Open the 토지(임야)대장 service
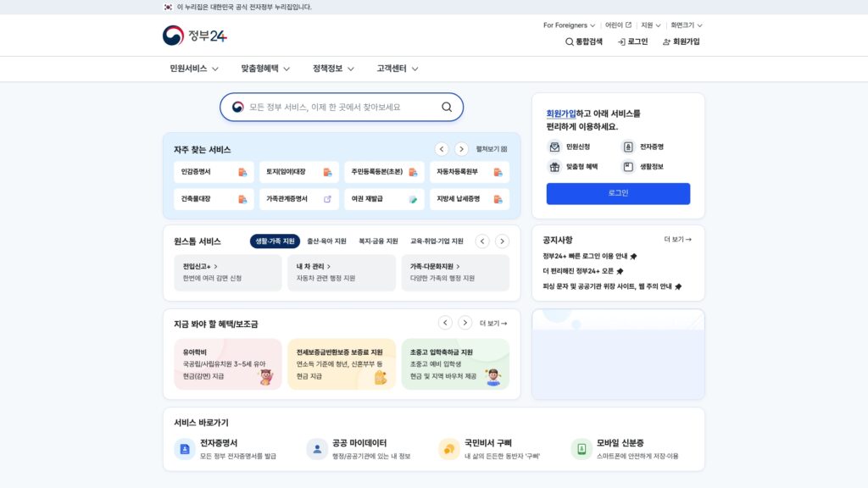 (x=299, y=172)
